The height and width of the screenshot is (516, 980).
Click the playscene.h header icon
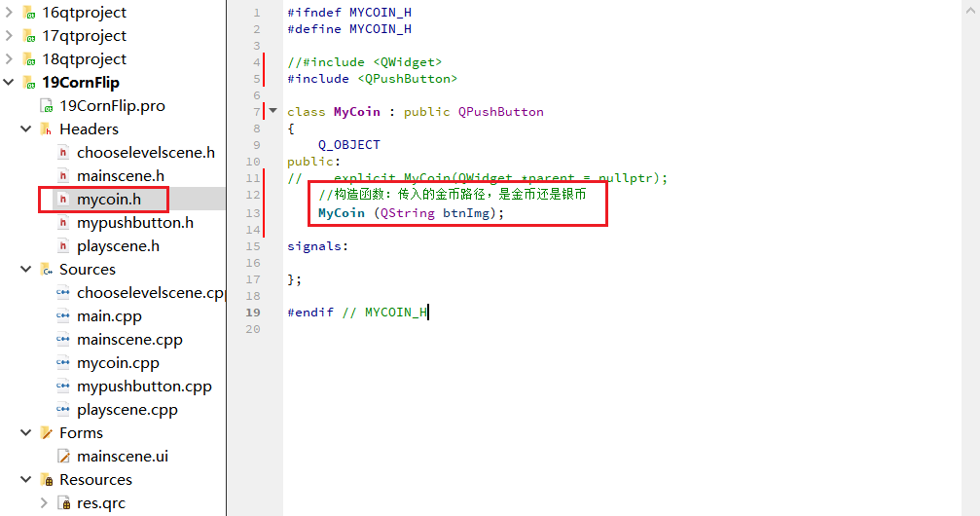click(x=63, y=245)
